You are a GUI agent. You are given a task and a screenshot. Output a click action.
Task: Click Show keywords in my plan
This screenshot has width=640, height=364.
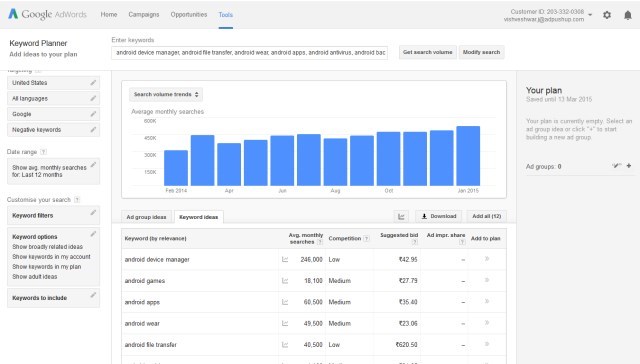click(47, 266)
